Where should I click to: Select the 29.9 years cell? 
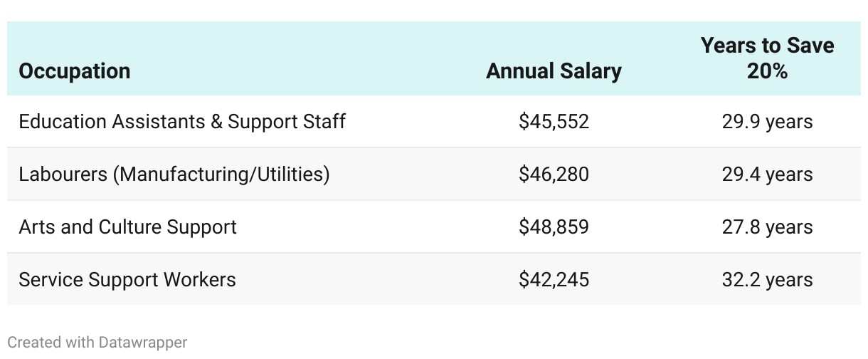click(x=767, y=122)
